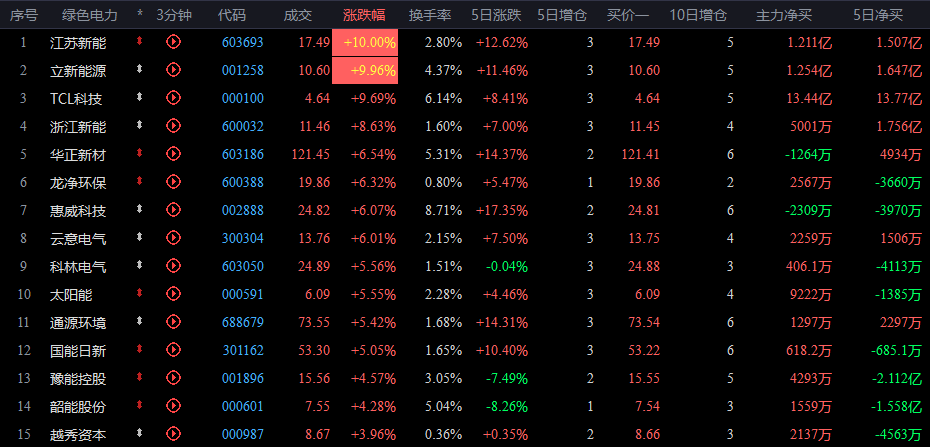Click the -1264万 main net buy value

click(x=808, y=155)
